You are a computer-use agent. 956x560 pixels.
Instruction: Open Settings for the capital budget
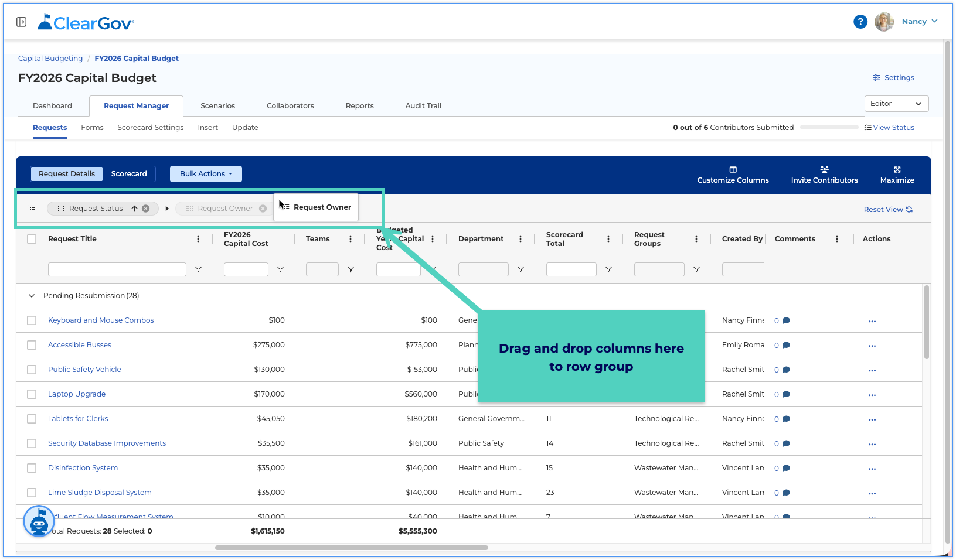pyautogui.click(x=893, y=78)
